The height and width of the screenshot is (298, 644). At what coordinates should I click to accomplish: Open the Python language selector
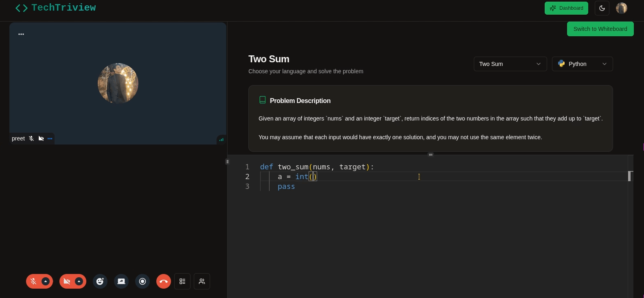click(x=582, y=64)
